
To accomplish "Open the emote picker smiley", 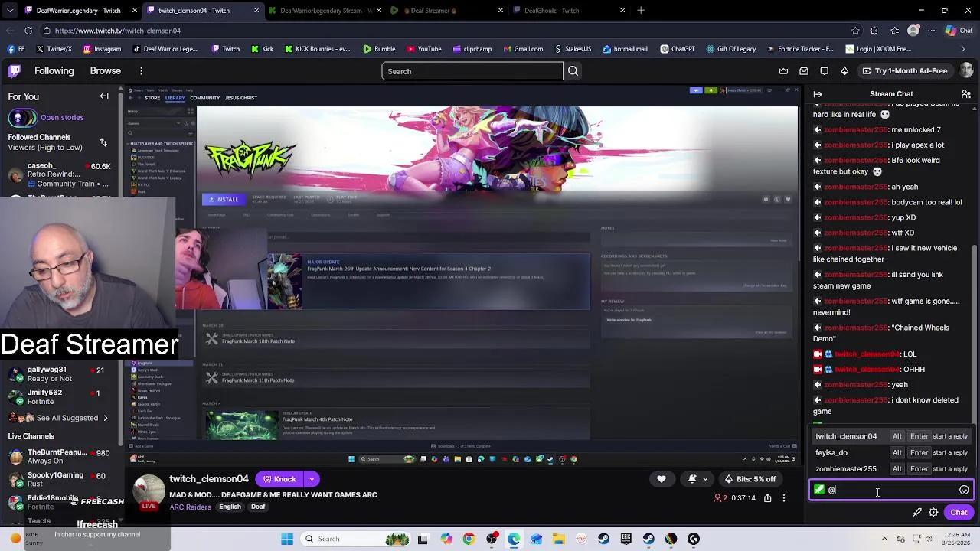I will [x=964, y=490].
